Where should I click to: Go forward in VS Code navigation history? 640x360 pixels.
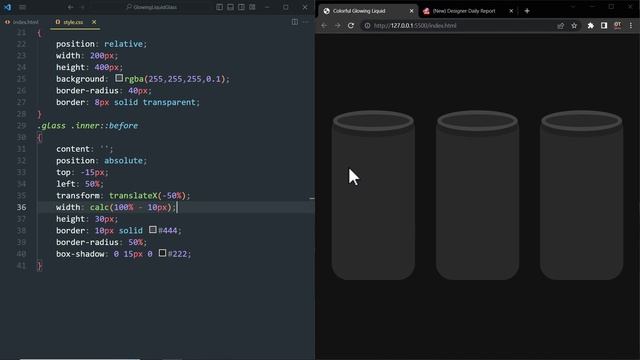82,7
